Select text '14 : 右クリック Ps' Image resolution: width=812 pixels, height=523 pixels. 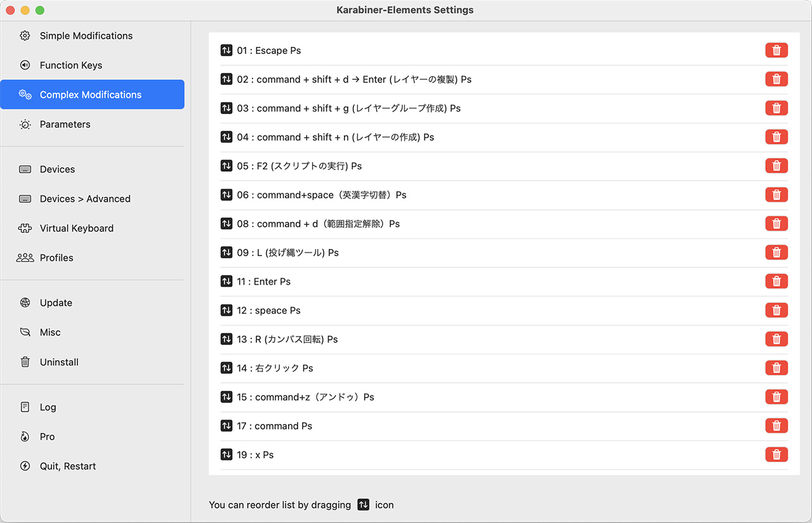275,368
